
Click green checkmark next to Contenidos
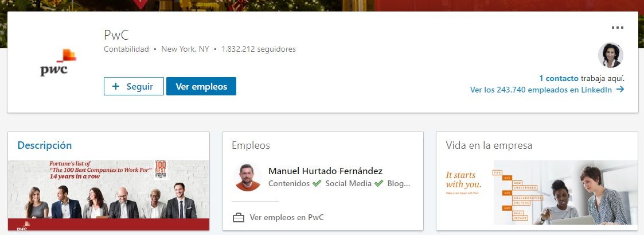pos(317,183)
